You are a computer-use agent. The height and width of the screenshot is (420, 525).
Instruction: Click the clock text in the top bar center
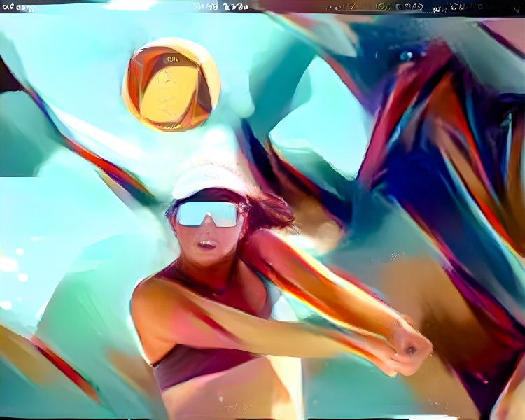pyautogui.click(x=221, y=6)
